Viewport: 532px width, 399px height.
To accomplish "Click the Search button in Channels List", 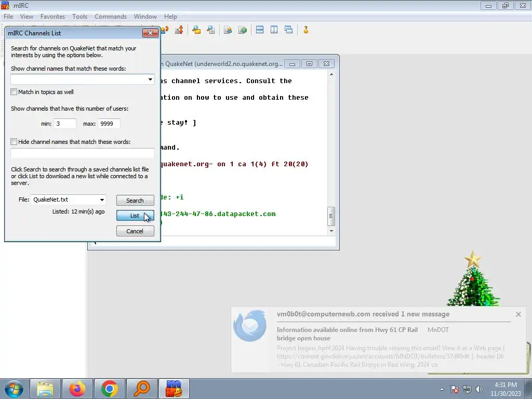I will [x=135, y=200].
